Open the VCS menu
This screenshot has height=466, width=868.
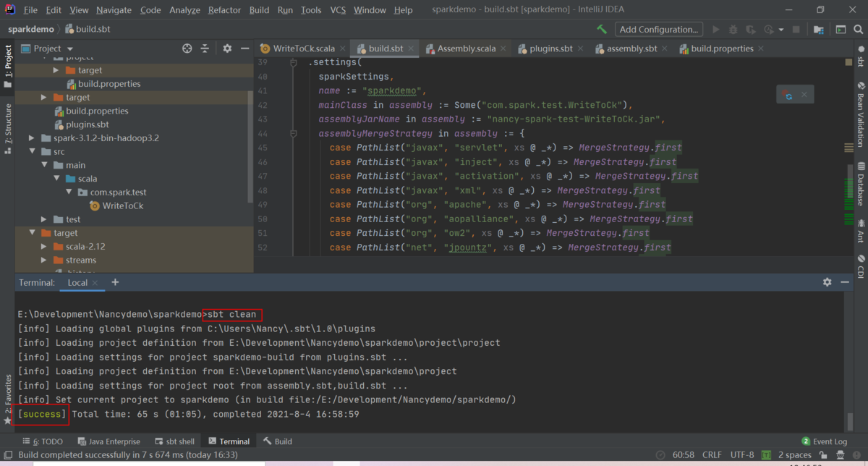coord(338,10)
